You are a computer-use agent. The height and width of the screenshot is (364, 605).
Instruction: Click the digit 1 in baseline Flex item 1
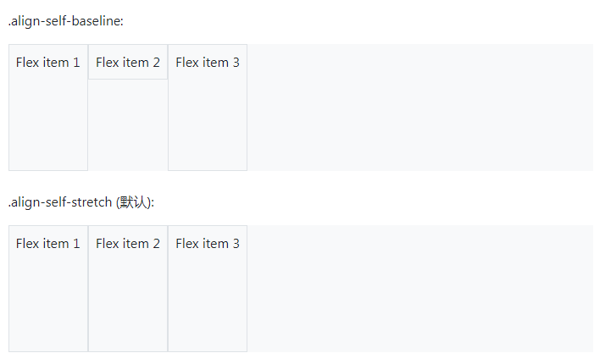click(76, 63)
